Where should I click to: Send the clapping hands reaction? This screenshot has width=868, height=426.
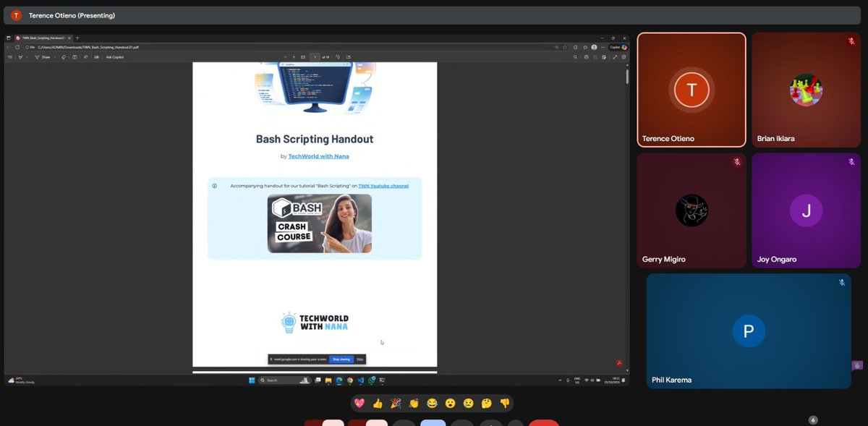coord(414,404)
